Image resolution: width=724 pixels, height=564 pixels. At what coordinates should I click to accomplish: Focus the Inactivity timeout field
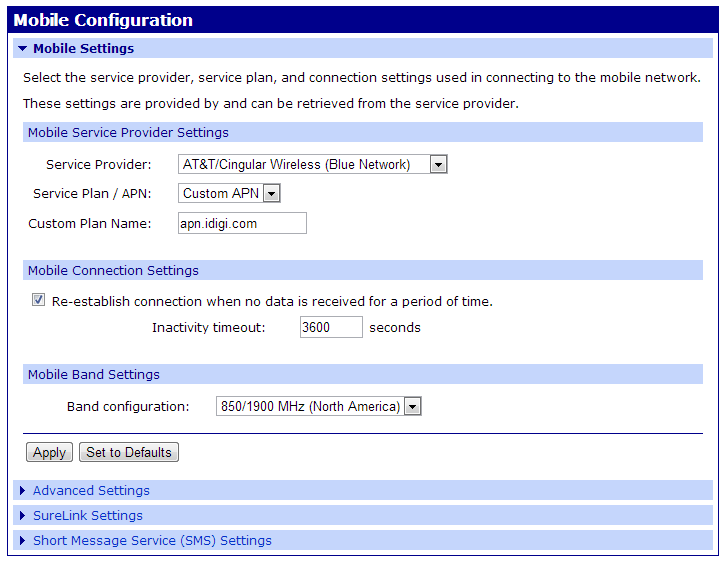[331, 327]
